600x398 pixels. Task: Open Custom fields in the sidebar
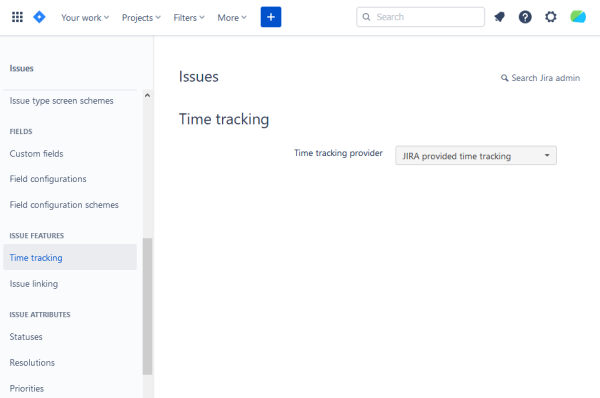(36, 154)
